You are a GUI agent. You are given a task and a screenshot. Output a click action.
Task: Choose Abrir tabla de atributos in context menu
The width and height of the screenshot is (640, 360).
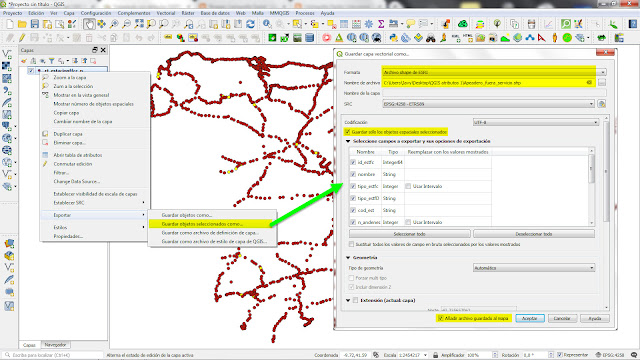(x=78, y=155)
